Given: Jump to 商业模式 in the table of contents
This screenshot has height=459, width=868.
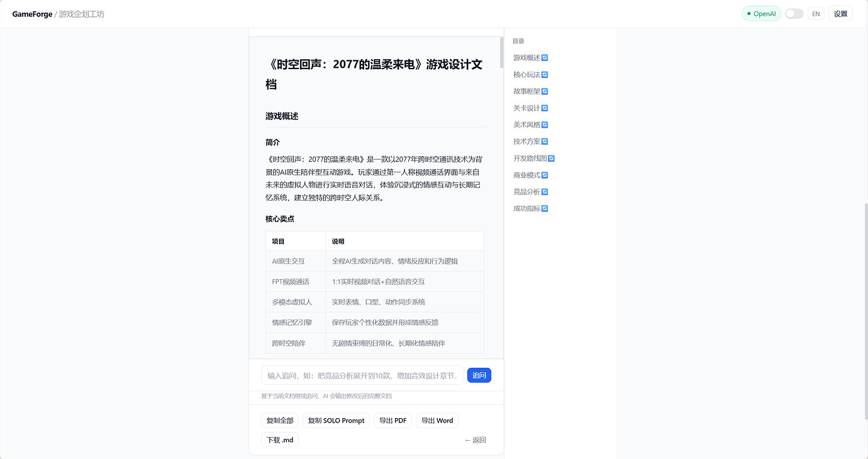Looking at the screenshot, I should tap(526, 175).
